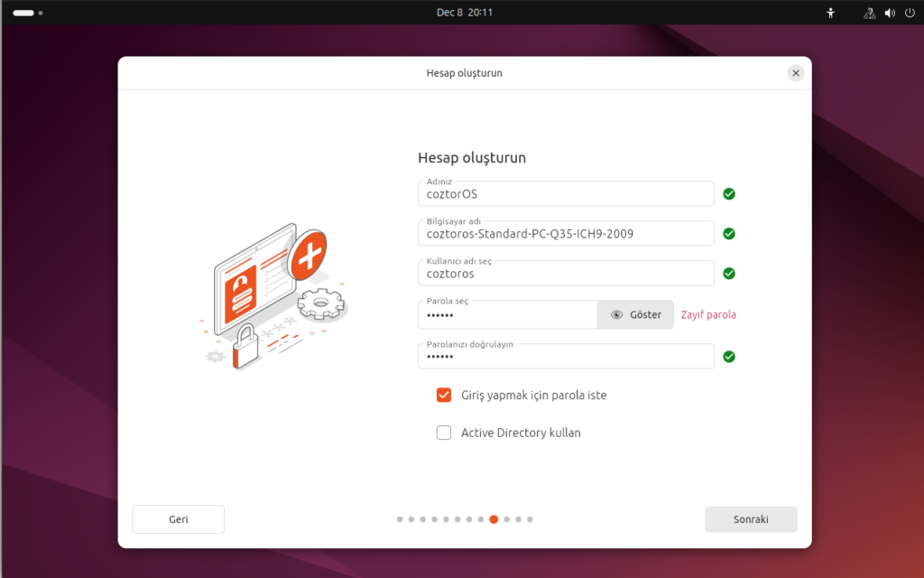Image resolution: width=924 pixels, height=578 pixels.
Task: Open the clock calendar 'Dec 8 20:11'
Action: tap(464, 13)
